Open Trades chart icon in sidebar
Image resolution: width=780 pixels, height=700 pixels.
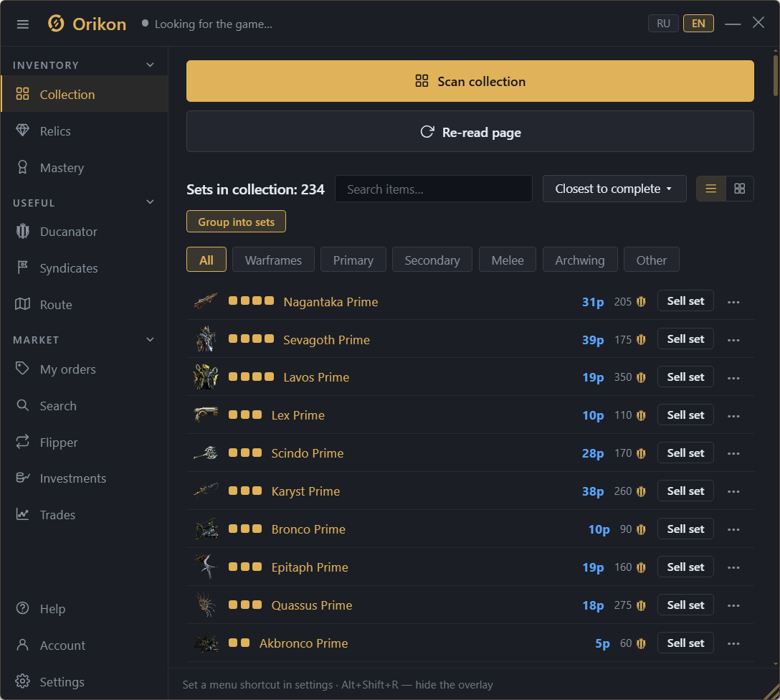[x=22, y=514]
